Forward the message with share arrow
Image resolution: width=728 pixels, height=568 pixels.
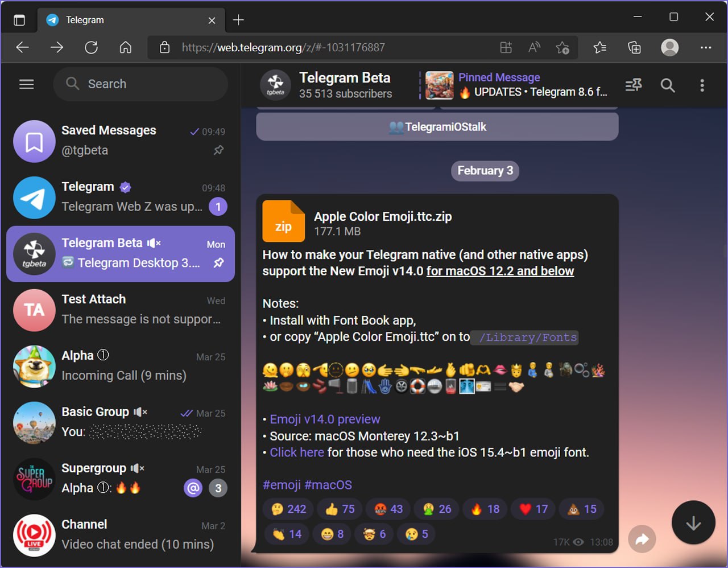(x=642, y=539)
